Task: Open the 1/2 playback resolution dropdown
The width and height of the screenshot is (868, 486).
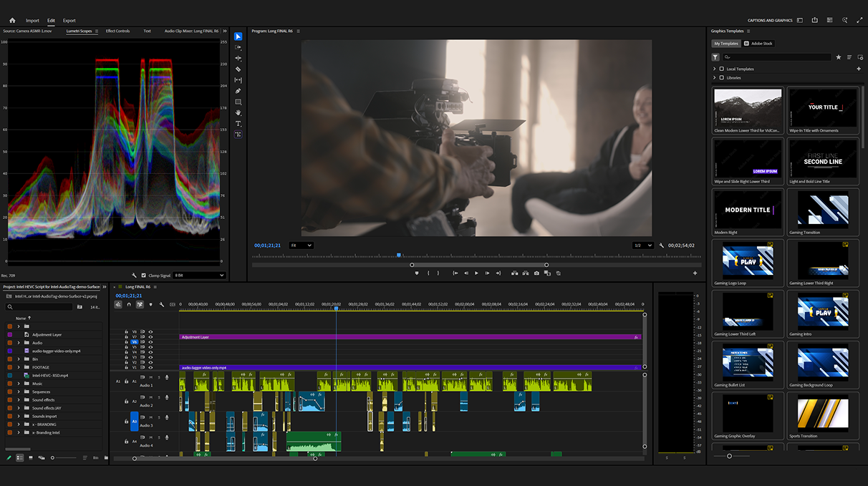Action: click(x=643, y=246)
